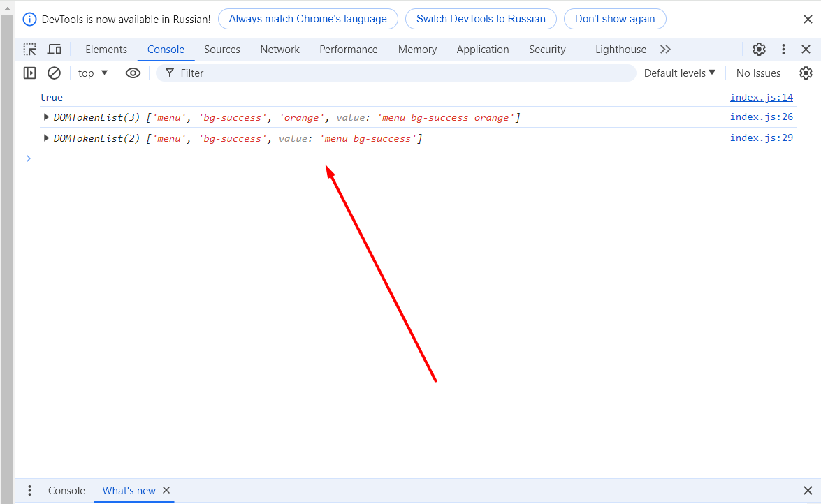Click the 'menu bg-success orange' value text
This screenshot has width=821, height=504.
446,117
